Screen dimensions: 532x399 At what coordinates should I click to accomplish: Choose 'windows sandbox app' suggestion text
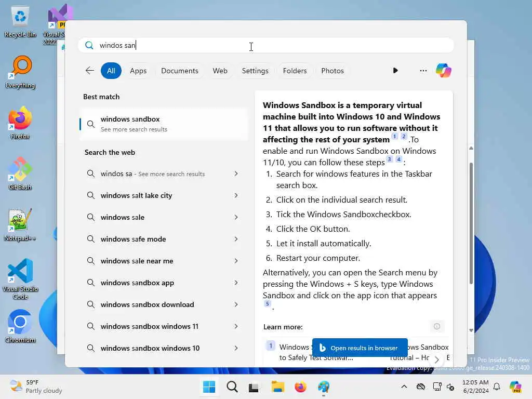coord(137,283)
